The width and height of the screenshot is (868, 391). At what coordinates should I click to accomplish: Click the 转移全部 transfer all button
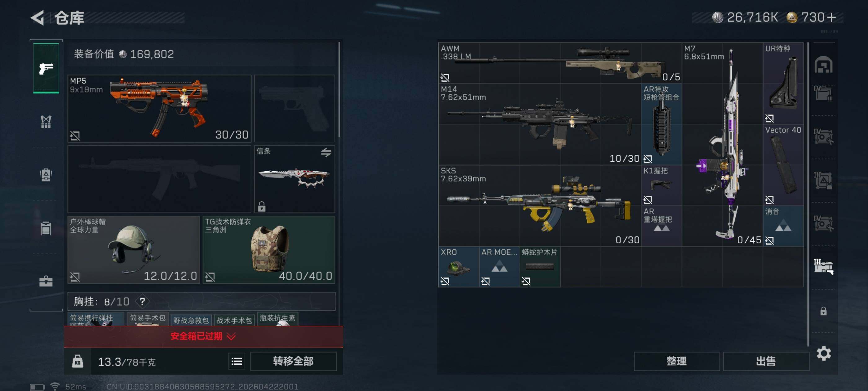point(293,361)
